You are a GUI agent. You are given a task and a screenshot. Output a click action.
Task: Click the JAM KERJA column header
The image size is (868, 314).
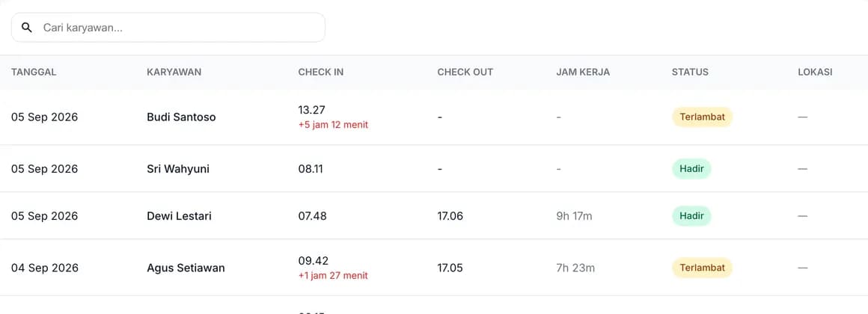tap(583, 72)
